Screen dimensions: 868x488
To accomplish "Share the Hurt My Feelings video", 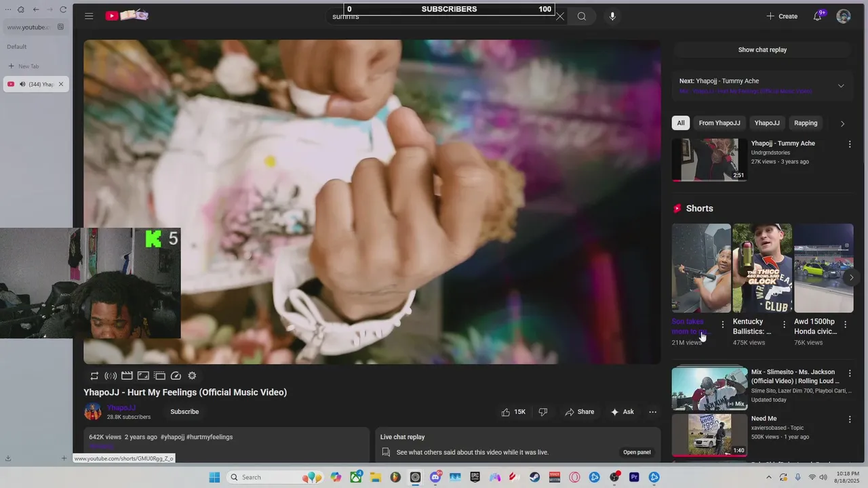I will pyautogui.click(x=579, y=411).
